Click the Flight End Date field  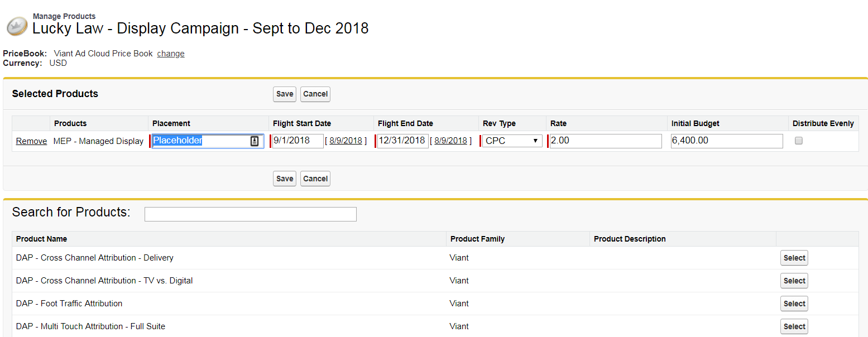pos(403,141)
